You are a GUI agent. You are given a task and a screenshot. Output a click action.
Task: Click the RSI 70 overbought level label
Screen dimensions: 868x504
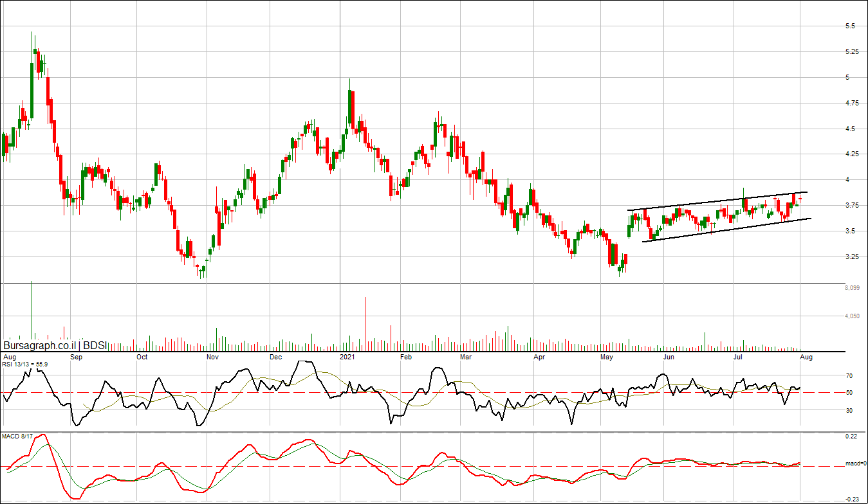point(849,375)
